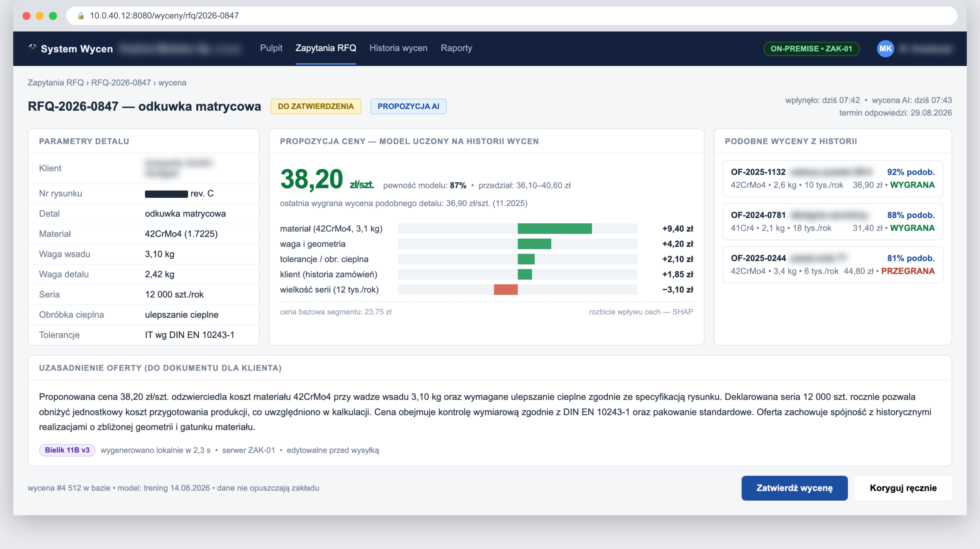This screenshot has height=549, width=980.
Task: Click the wielkość serii red bar
Action: tap(506, 290)
